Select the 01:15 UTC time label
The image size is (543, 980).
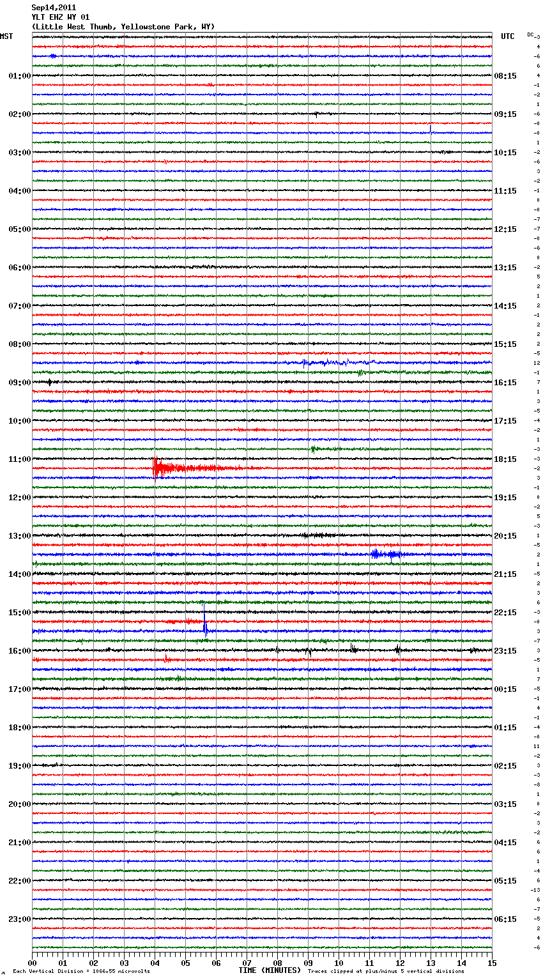click(x=505, y=728)
